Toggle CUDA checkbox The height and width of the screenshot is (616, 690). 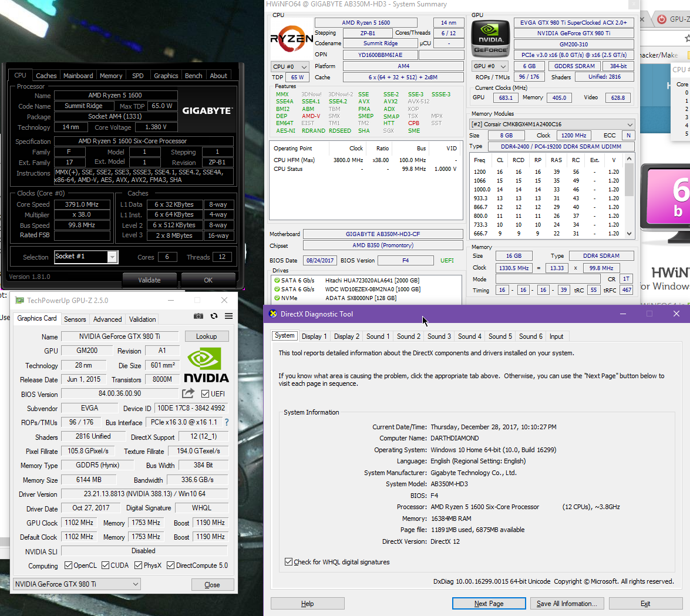(105, 565)
